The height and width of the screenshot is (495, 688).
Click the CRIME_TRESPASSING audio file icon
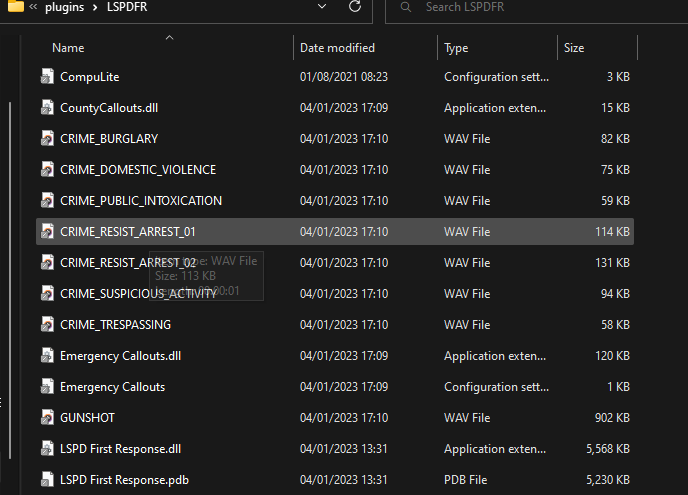pos(47,325)
